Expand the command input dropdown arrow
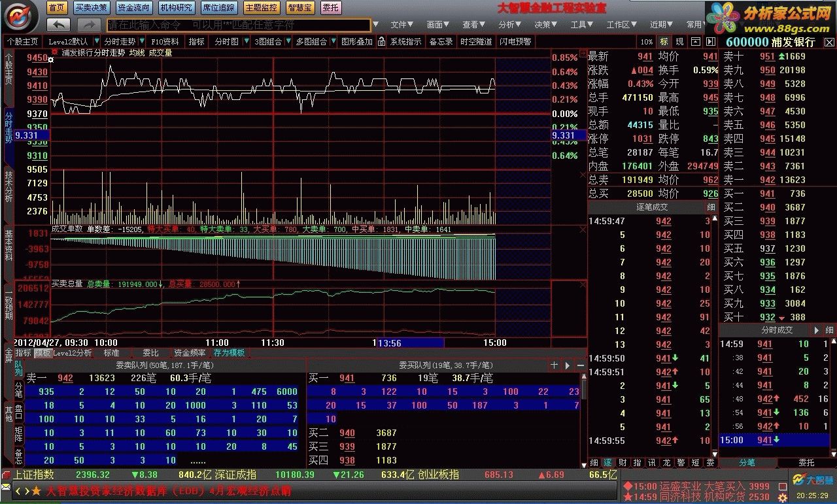Screen dimensions: 837x504 (375, 25)
